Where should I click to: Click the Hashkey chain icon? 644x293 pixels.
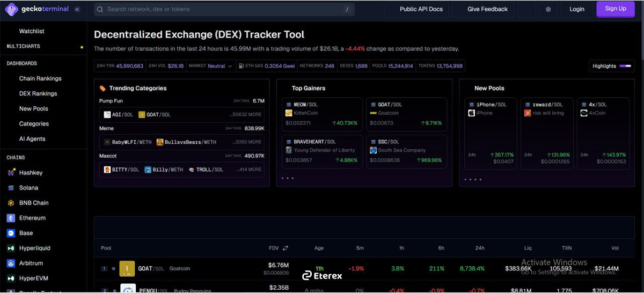(11, 173)
